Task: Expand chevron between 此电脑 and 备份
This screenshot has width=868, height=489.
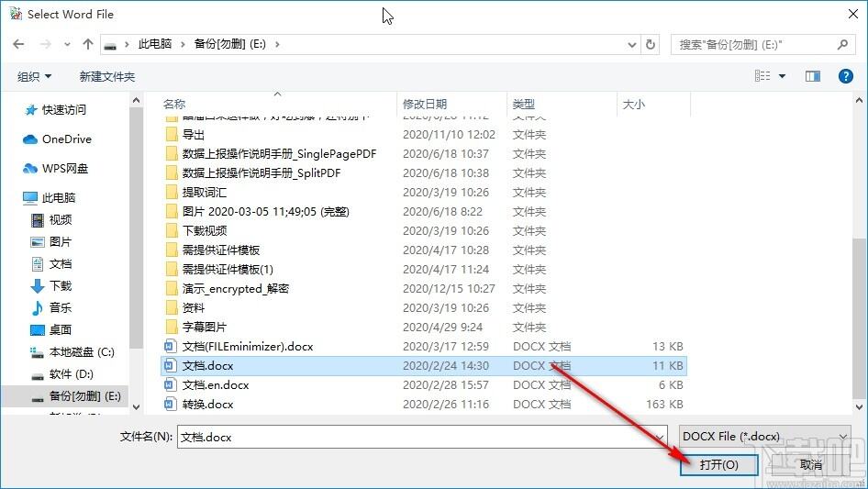Action: click(182, 44)
